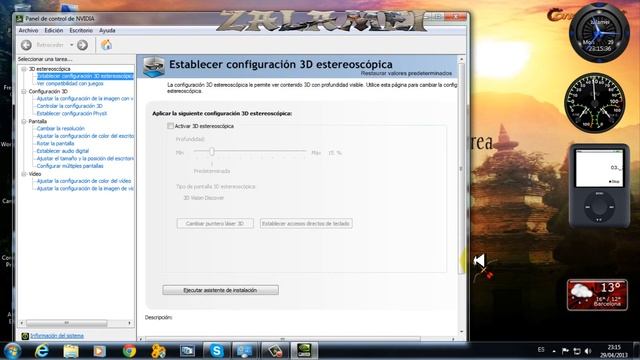Screen dimensions: 640x360
Task: Open Ajustar el tamaño y la posición del escritorio
Action: click(x=85, y=158)
